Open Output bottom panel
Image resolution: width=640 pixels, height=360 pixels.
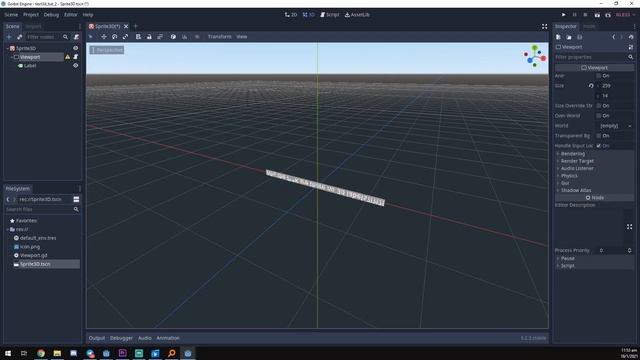(97, 338)
